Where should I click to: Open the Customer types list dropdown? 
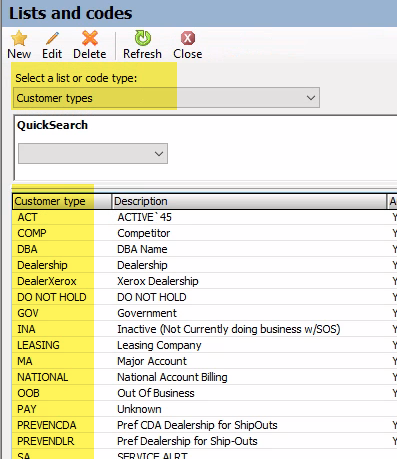pos(166,98)
